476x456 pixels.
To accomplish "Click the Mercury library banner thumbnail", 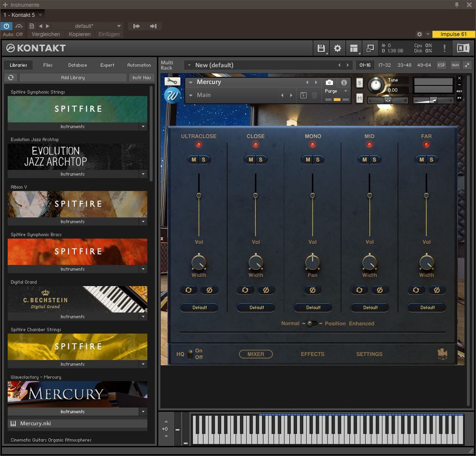I will tap(77, 394).
